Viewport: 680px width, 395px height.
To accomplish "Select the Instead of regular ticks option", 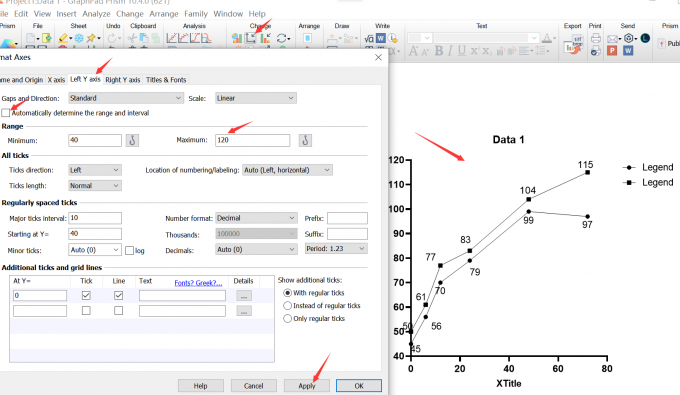I will point(287,306).
